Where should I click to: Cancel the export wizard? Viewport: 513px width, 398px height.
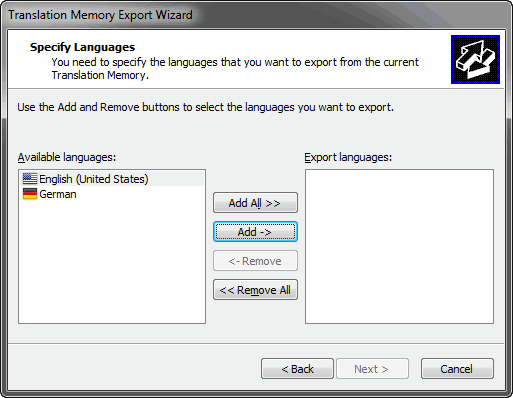click(457, 369)
